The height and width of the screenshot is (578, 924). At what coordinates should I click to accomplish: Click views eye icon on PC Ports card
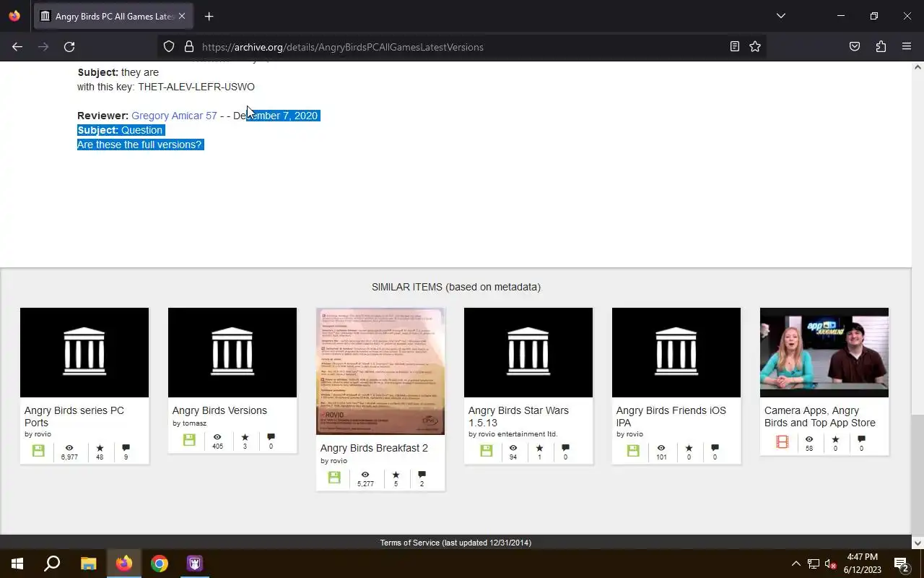[x=69, y=448]
